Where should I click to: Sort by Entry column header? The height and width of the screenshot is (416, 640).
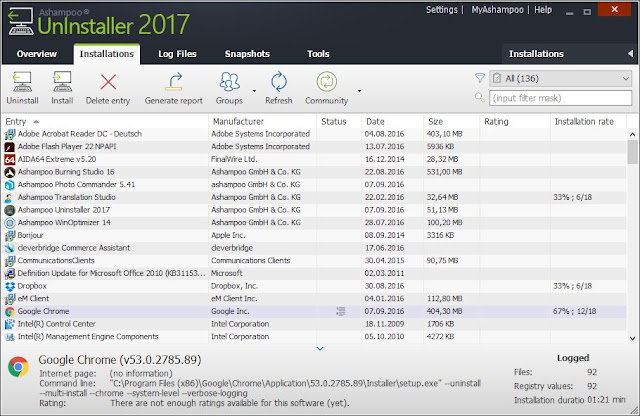click(x=16, y=121)
